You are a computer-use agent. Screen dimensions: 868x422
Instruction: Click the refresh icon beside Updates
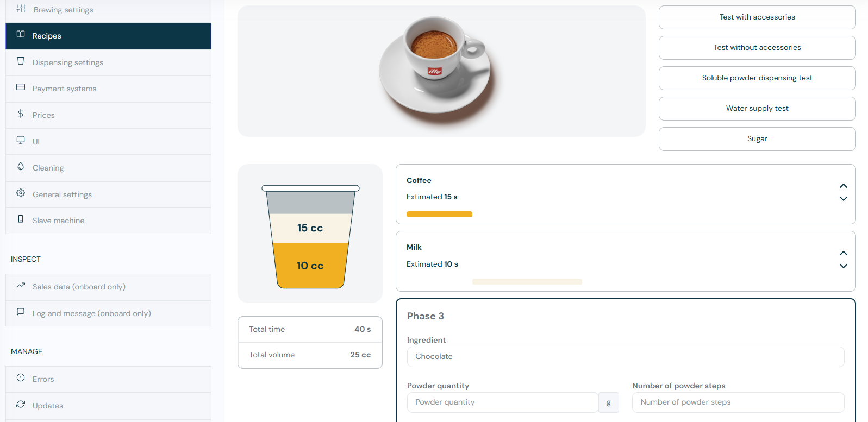click(x=21, y=405)
